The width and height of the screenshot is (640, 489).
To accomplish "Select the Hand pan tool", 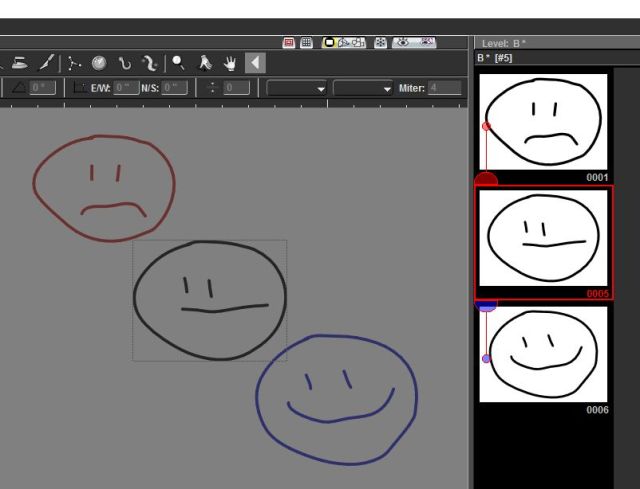I will 229,63.
